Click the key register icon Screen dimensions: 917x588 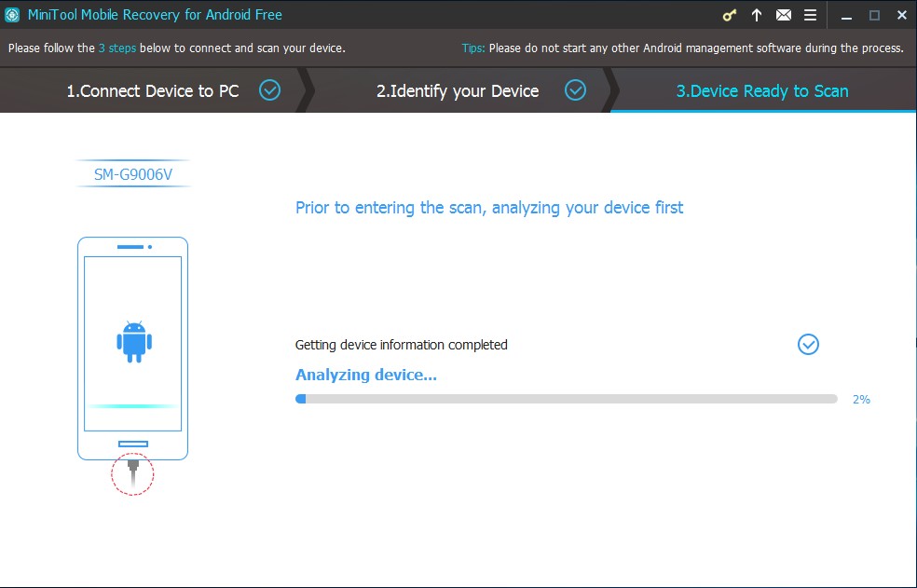pos(730,15)
